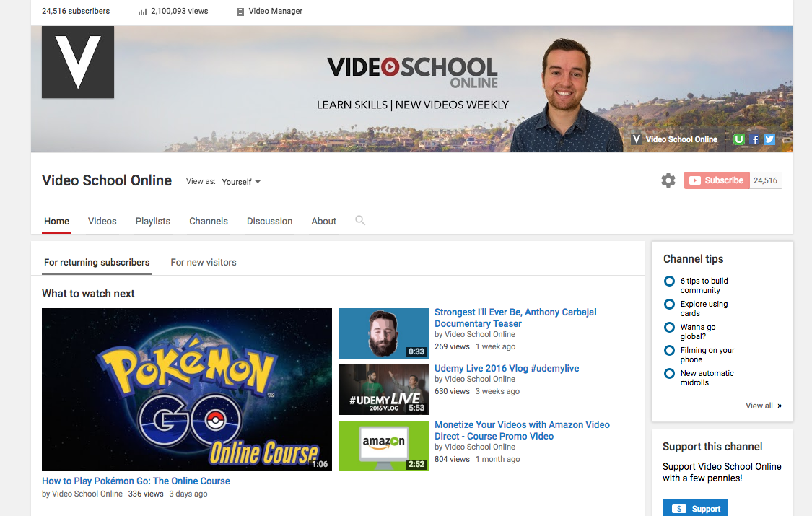Select 'For new visitors' tab
Viewport: 812px width, 516px height.
point(204,263)
